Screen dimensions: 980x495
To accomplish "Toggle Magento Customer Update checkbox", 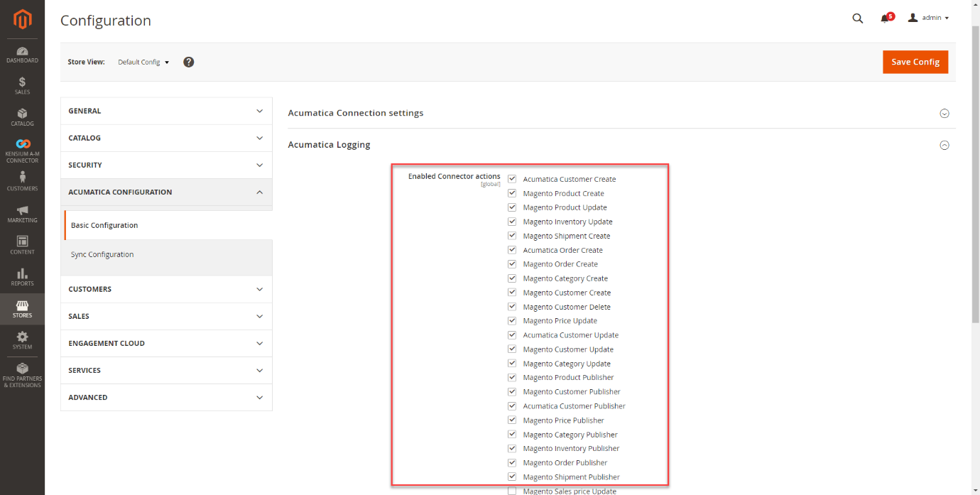I will 512,349.
